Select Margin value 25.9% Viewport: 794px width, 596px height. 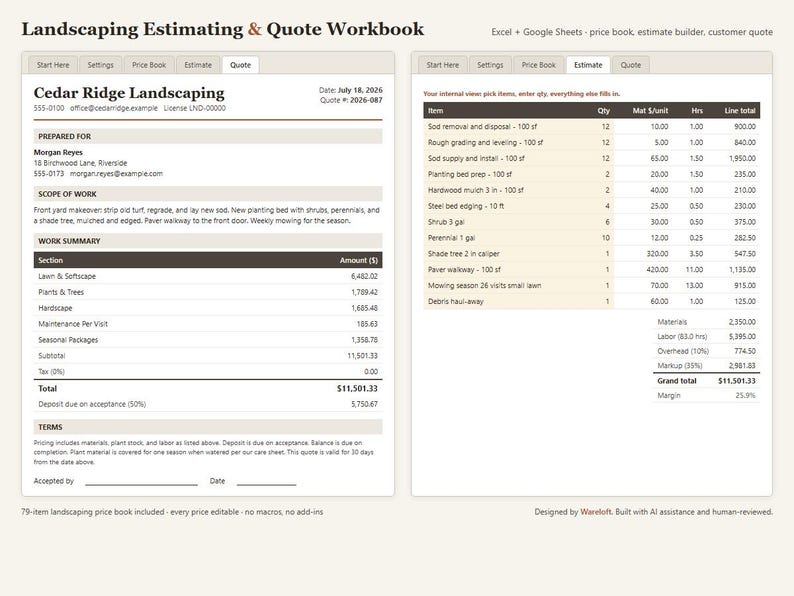pos(745,395)
